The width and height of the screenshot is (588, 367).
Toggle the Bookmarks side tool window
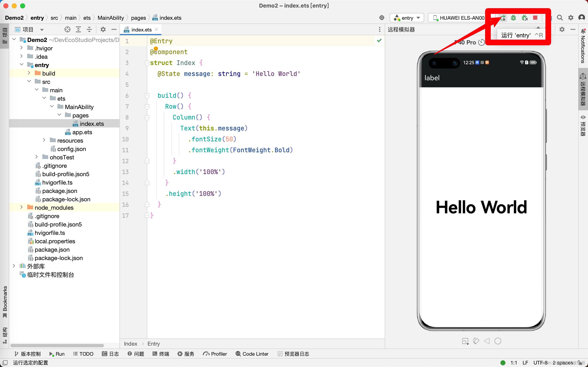5,301
